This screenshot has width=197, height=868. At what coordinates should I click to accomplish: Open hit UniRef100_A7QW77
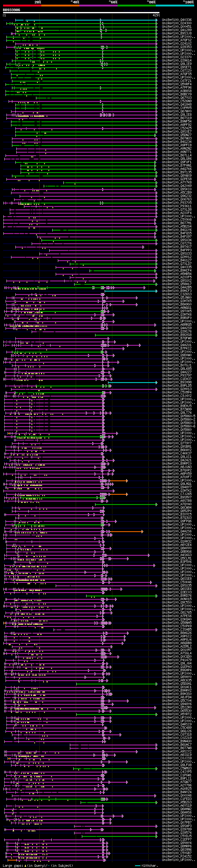[176, 782]
